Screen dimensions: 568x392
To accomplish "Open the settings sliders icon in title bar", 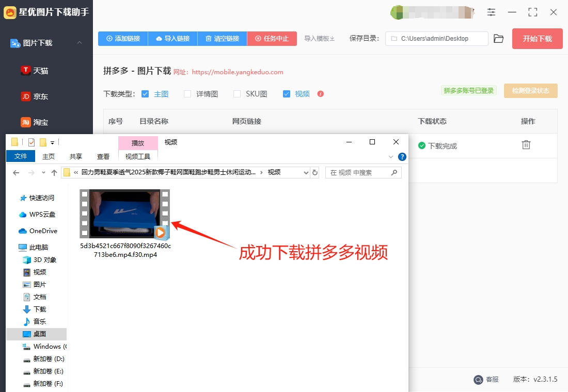I will pyautogui.click(x=491, y=12).
